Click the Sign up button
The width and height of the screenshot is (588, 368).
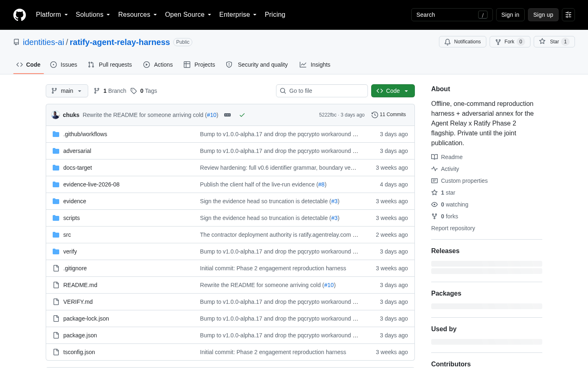click(x=543, y=15)
